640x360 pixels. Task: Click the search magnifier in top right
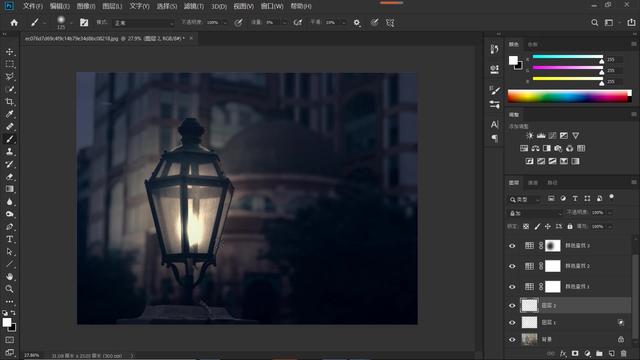(595, 23)
